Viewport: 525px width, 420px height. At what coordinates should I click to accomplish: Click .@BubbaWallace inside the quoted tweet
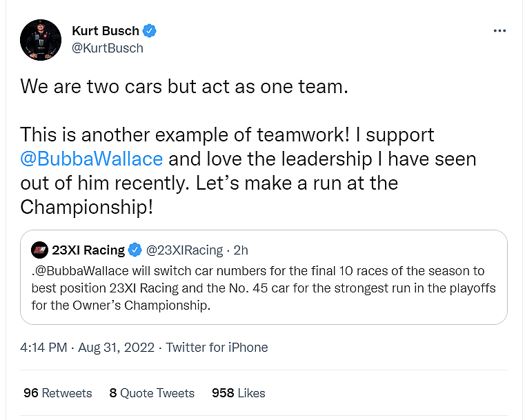[79, 270]
